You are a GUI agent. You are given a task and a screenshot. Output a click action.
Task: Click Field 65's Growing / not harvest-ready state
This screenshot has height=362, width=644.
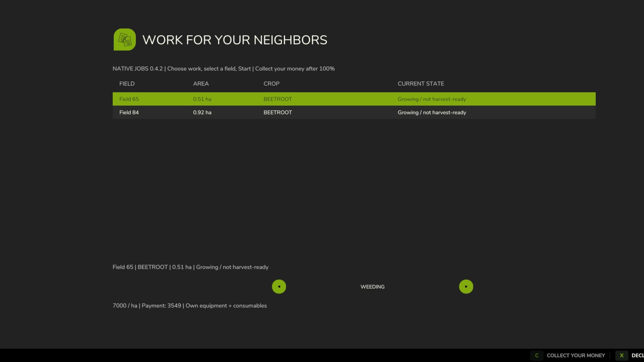click(x=432, y=99)
